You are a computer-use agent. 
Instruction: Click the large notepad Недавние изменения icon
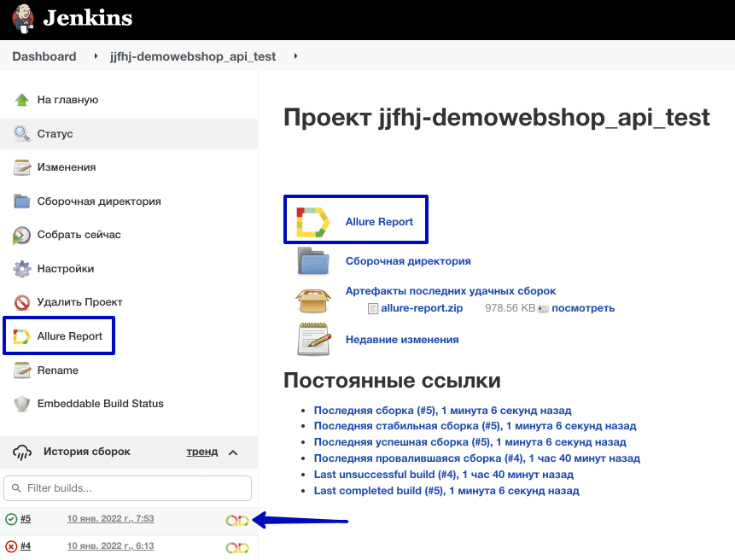click(x=314, y=339)
